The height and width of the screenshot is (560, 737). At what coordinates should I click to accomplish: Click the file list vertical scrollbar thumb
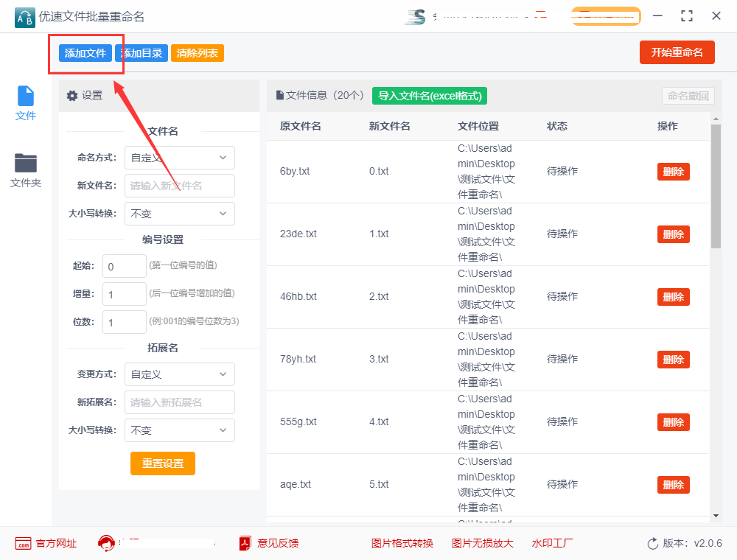tap(716, 186)
